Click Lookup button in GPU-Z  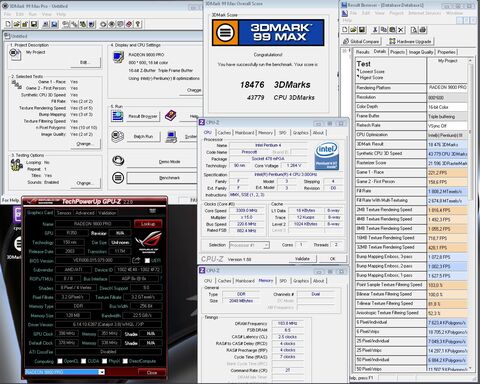148,224
